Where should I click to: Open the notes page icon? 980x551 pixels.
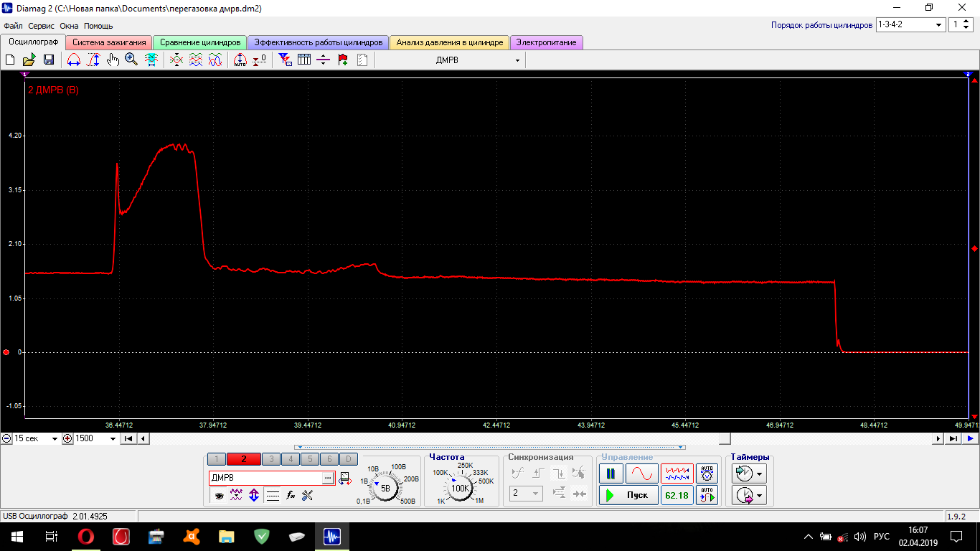click(x=362, y=60)
